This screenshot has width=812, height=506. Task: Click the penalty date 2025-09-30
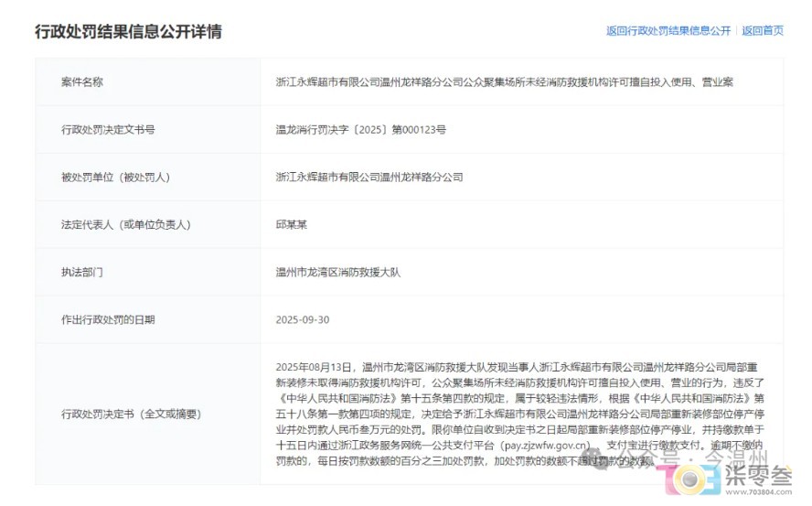pyautogui.click(x=303, y=319)
